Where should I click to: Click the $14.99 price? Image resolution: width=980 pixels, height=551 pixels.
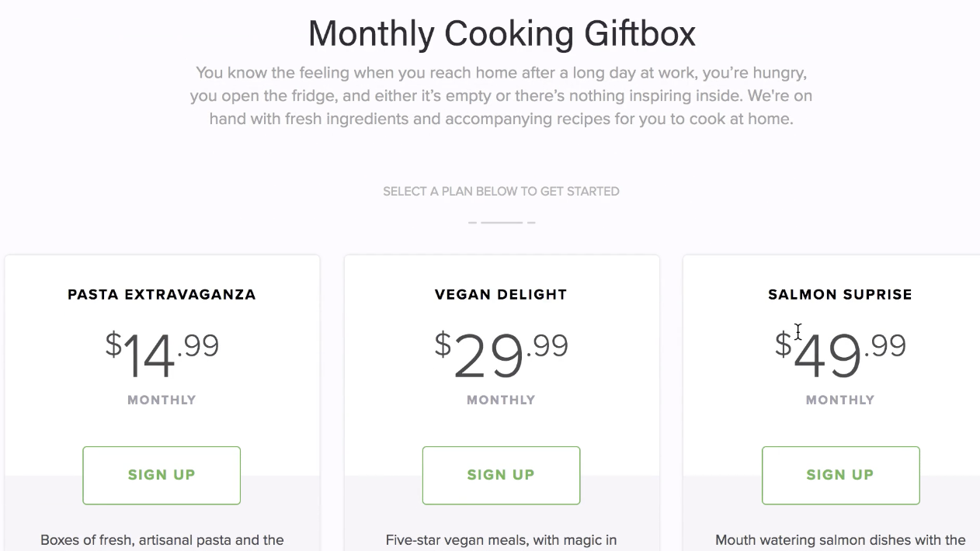coord(162,355)
